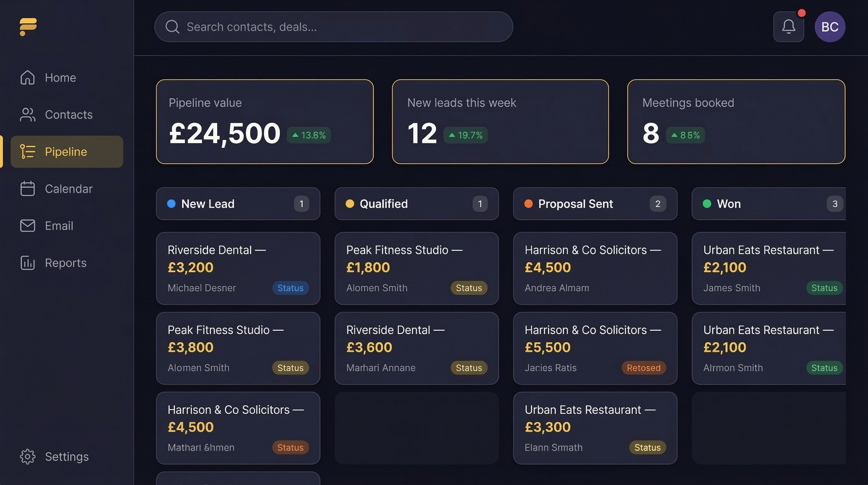
Task: Select the Pipeline view icon
Action: pos(28,152)
